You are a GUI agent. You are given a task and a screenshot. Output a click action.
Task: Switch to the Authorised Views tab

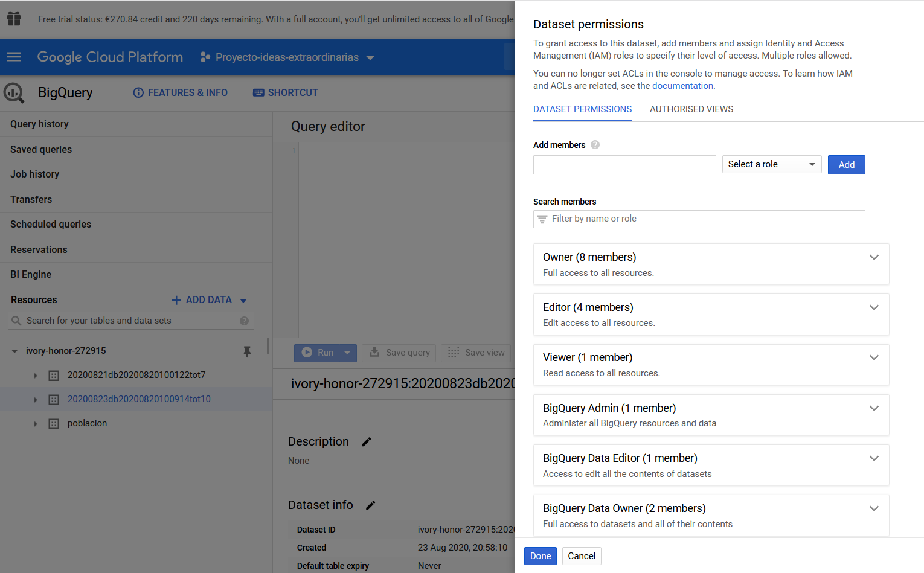pos(691,109)
